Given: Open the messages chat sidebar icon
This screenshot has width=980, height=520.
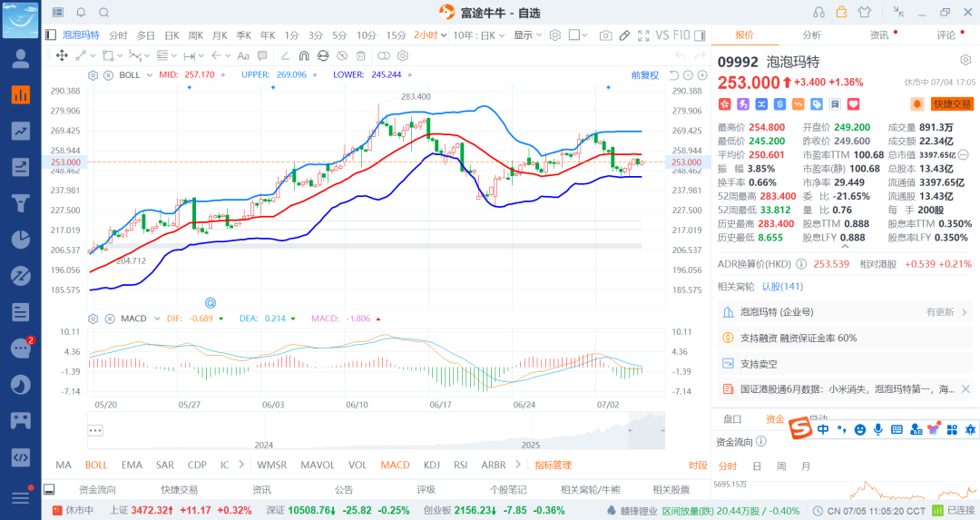Looking at the screenshot, I should pyautogui.click(x=21, y=348).
